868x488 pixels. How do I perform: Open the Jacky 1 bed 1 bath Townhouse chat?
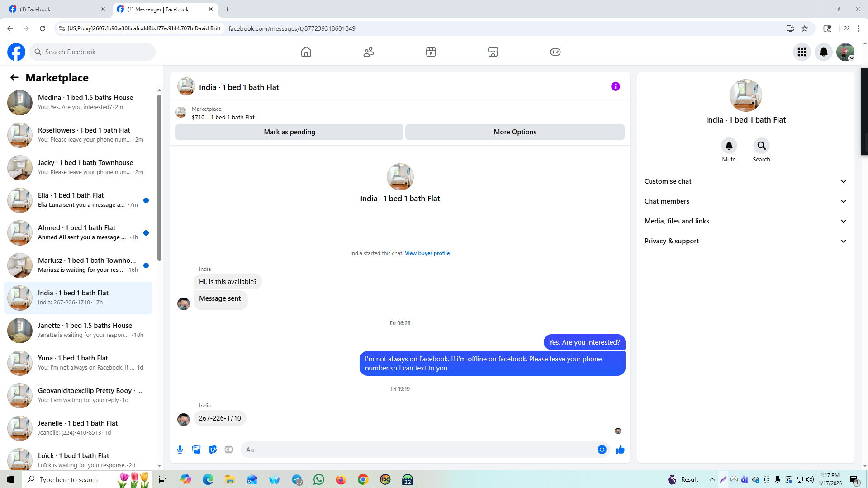tap(78, 167)
